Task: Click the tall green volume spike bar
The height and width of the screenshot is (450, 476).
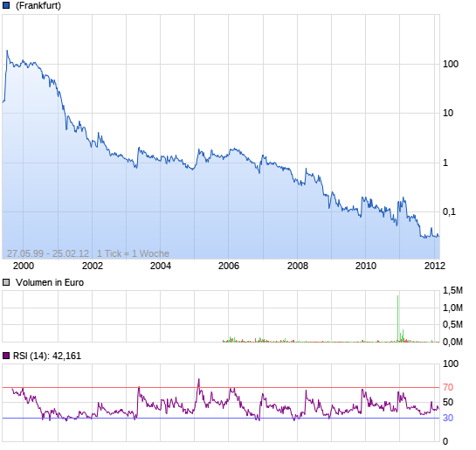Action: point(397,318)
